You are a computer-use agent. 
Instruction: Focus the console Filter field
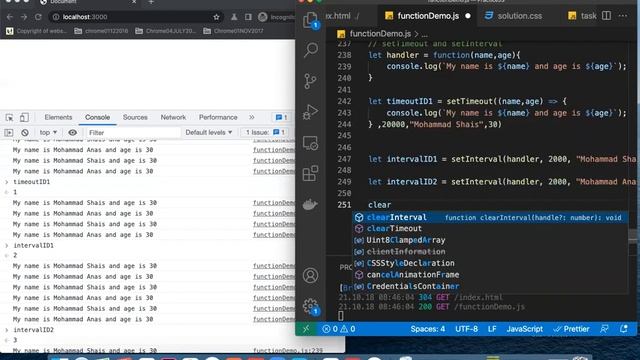pyautogui.click(x=133, y=133)
